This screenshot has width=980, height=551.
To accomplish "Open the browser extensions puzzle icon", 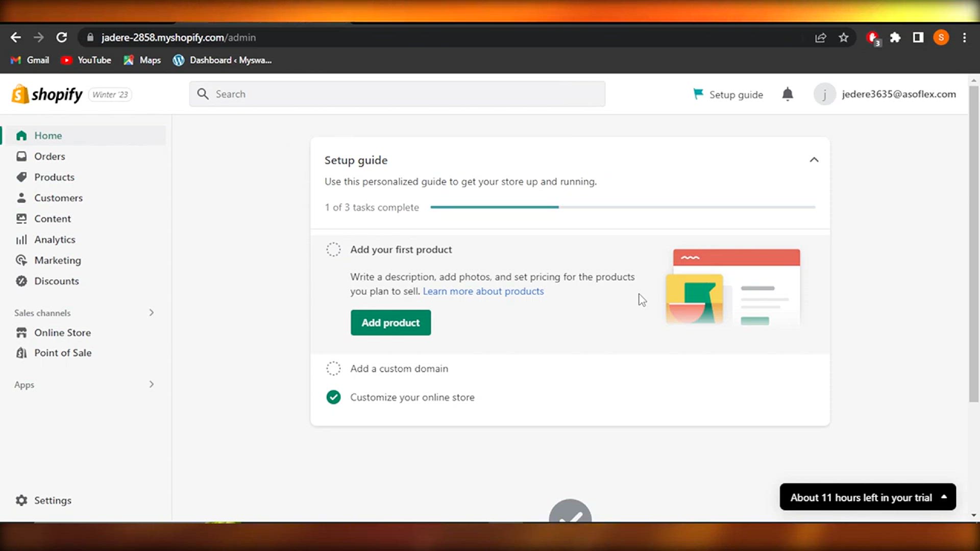I will 895,37.
